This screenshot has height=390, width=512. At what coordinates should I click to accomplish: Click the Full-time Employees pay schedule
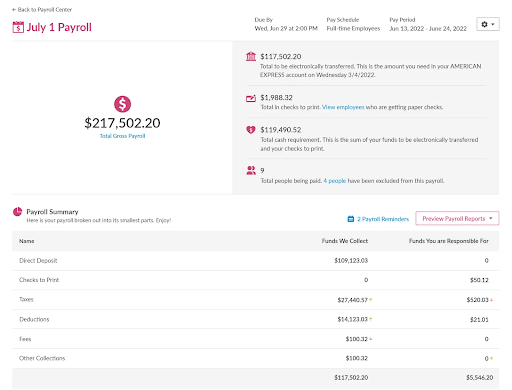[x=353, y=29]
